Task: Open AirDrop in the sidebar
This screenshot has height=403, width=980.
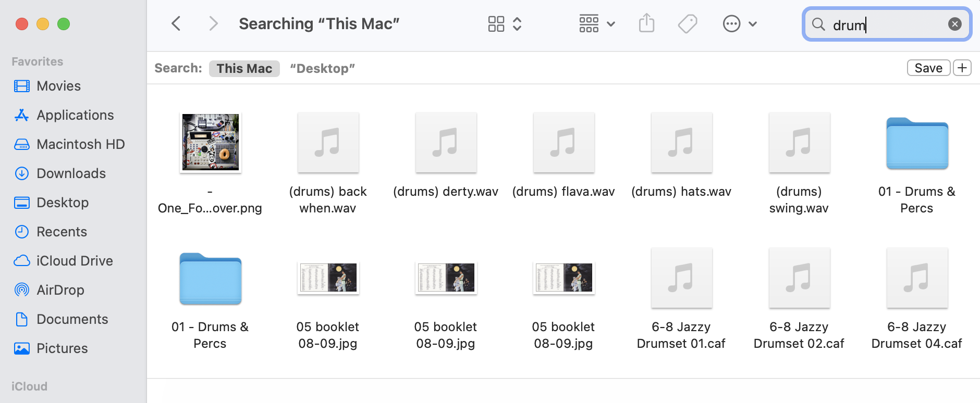Action: pos(60,290)
